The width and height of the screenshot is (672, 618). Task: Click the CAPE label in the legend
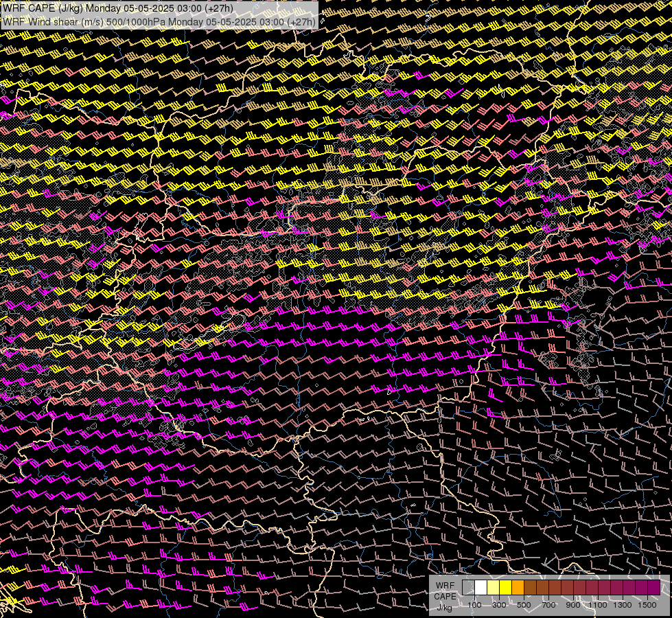click(445, 597)
